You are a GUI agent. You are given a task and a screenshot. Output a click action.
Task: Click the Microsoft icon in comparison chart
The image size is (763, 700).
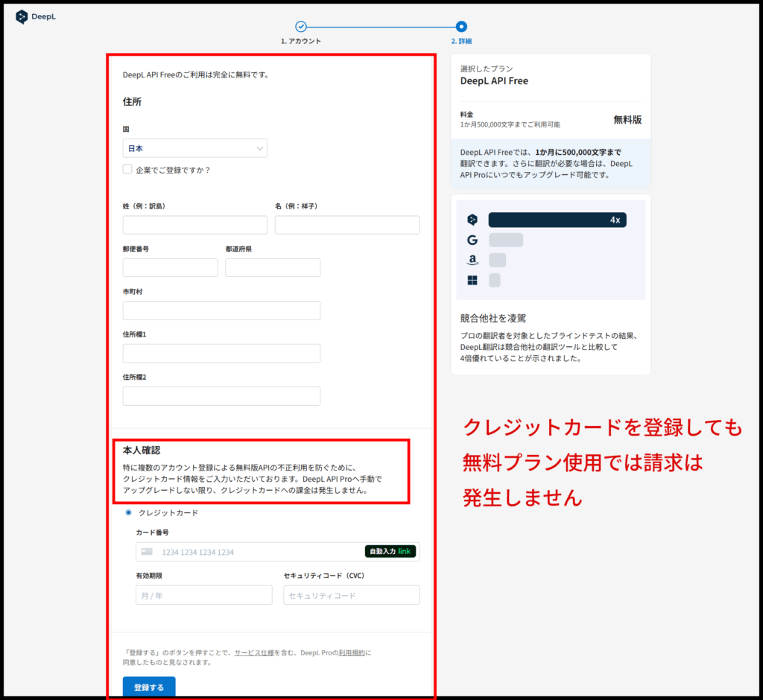(x=472, y=280)
